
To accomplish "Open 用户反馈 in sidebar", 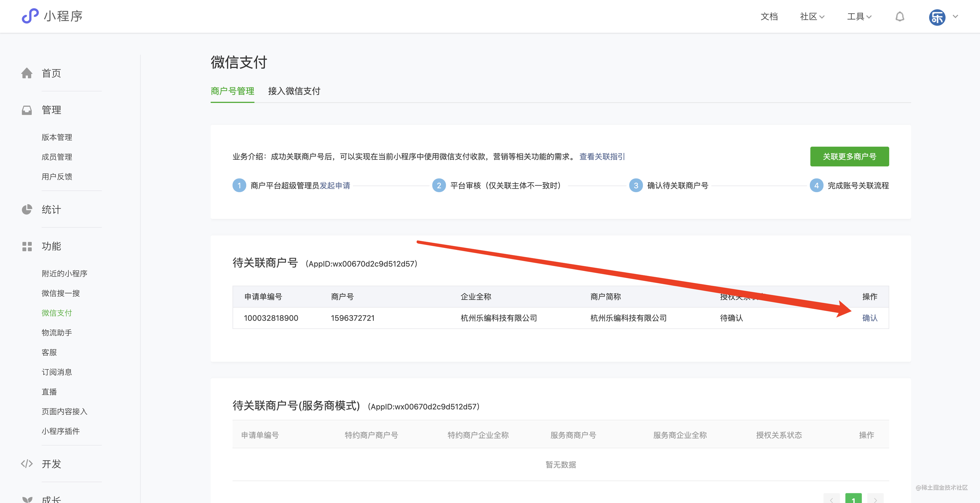I will tap(57, 177).
